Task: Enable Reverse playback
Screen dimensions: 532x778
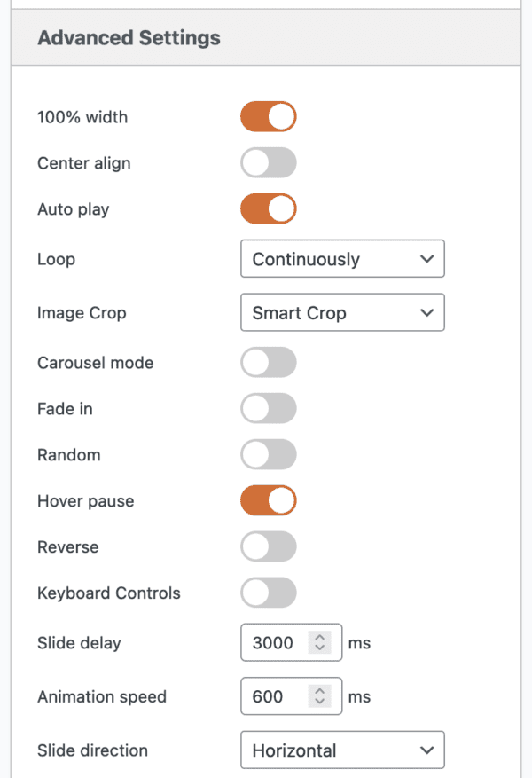Action: (x=268, y=546)
